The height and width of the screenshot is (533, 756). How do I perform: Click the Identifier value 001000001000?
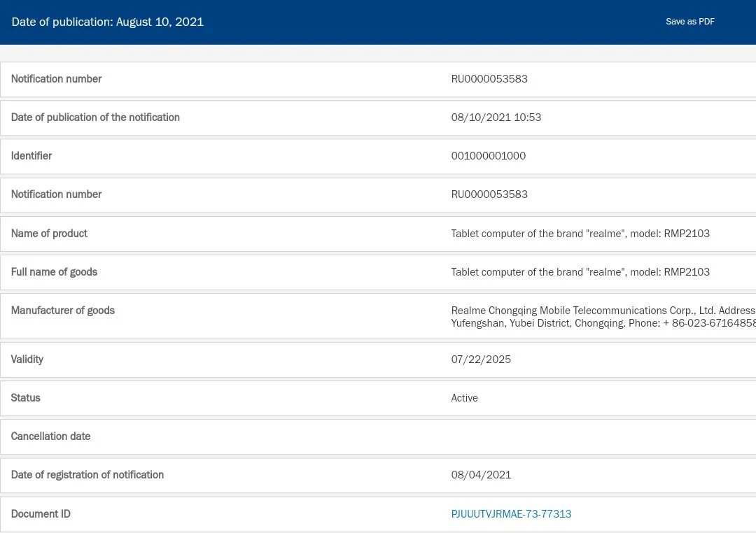pos(489,156)
